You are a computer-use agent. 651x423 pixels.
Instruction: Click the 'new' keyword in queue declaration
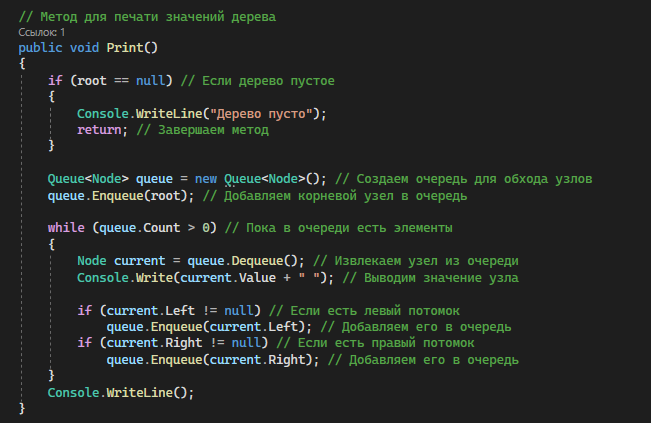tap(206, 179)
